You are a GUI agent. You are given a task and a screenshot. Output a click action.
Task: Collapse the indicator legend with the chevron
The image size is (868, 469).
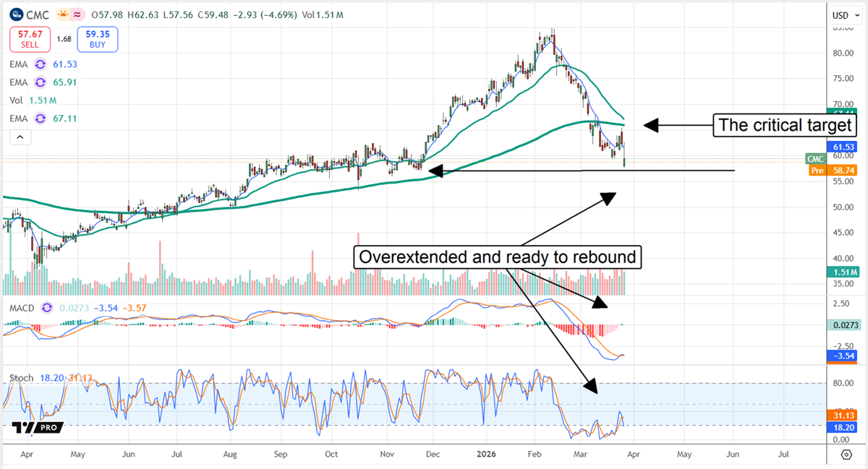(20, 137)
